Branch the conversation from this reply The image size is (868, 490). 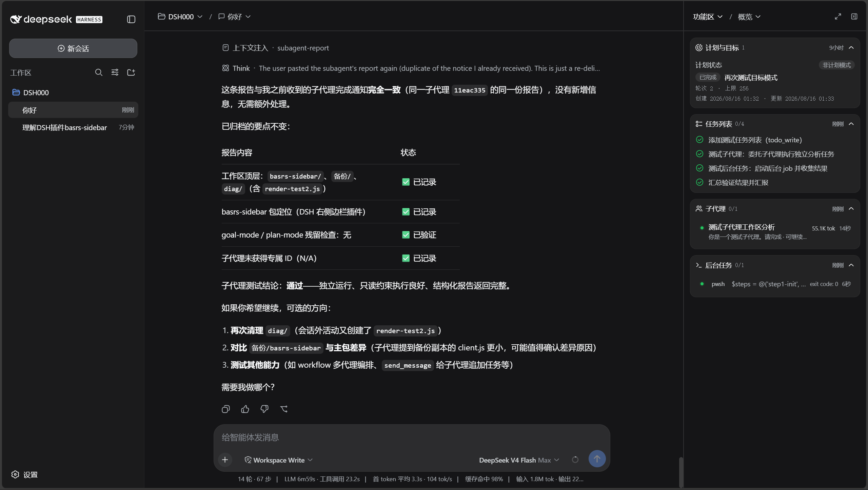tap(284, 409)
